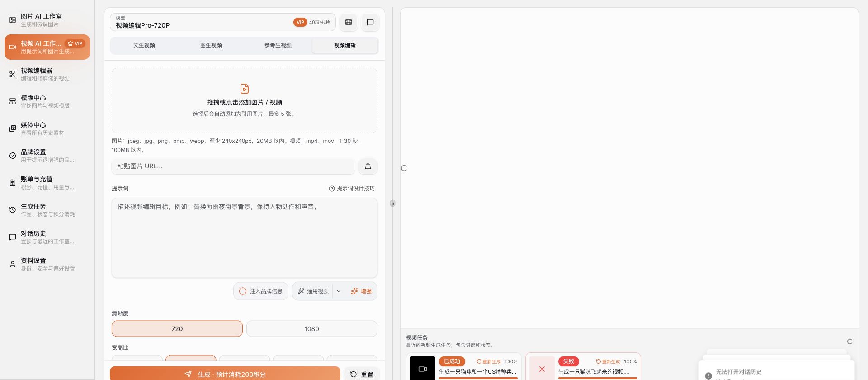The image size is (868, 380).
Task: Click the panel divider resize handle
Action: click(392, 204)
